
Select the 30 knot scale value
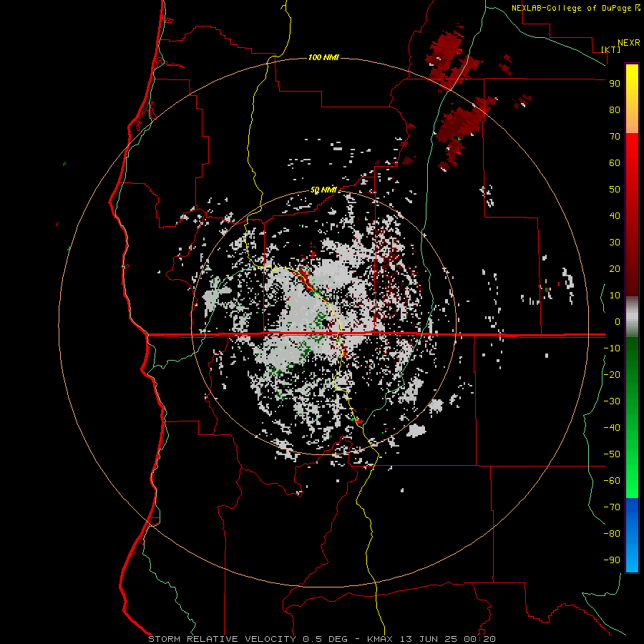tap(615, 243)
